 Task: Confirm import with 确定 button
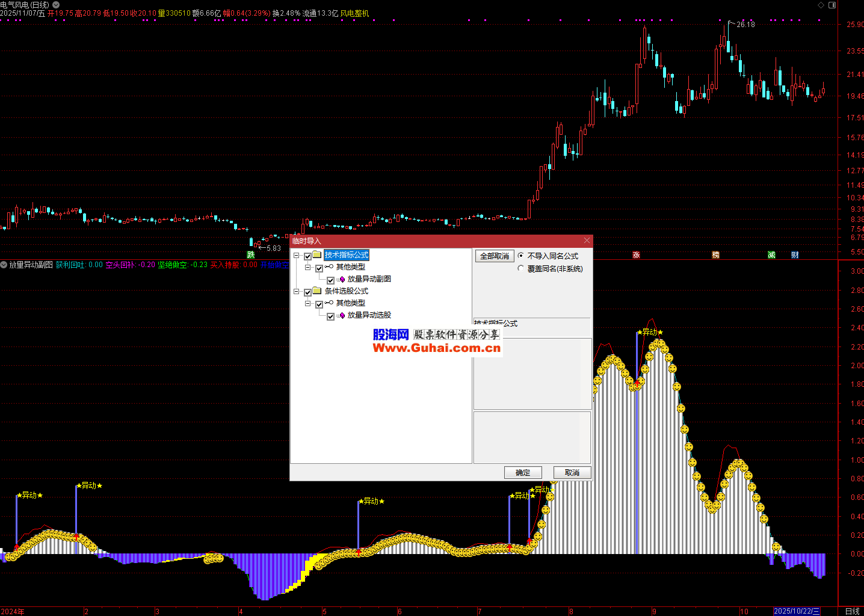point(523,473)
